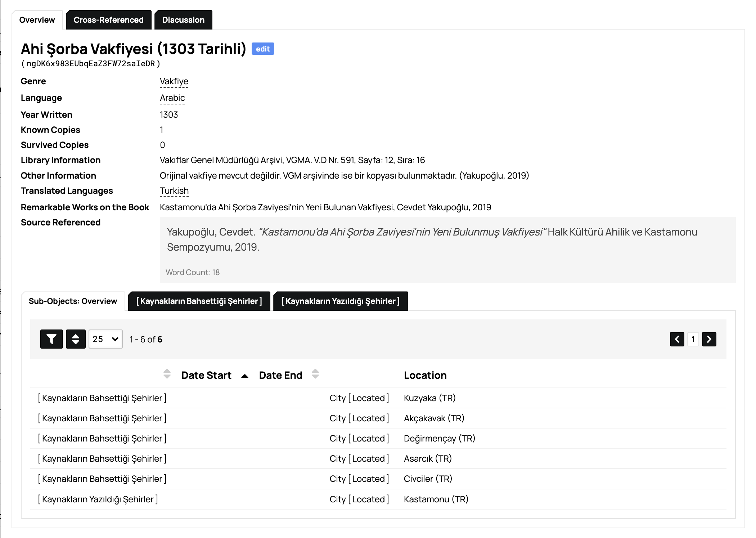The height and width of the screenshot is (538, 756).
Task: Open the Vakfiye genre link
Action: pos(174,81)
